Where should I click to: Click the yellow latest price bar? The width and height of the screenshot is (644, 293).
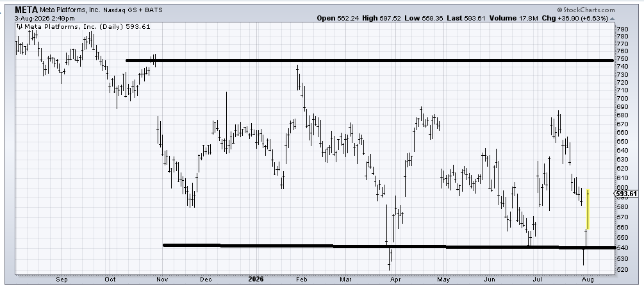click(x=588, y=210)
